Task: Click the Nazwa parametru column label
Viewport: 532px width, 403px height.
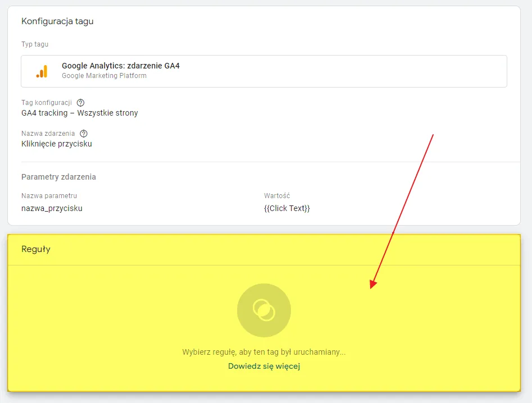Action: point(49,195)
